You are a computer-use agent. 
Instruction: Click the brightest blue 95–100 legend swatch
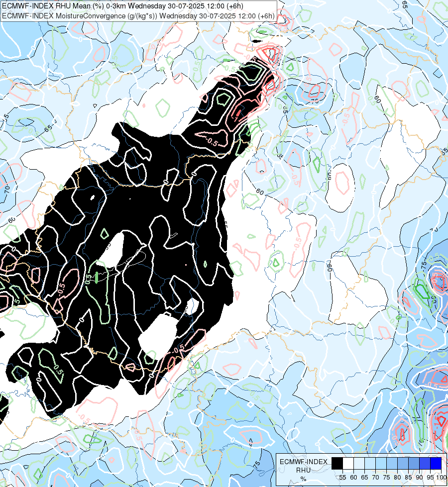tap(436, 463)
